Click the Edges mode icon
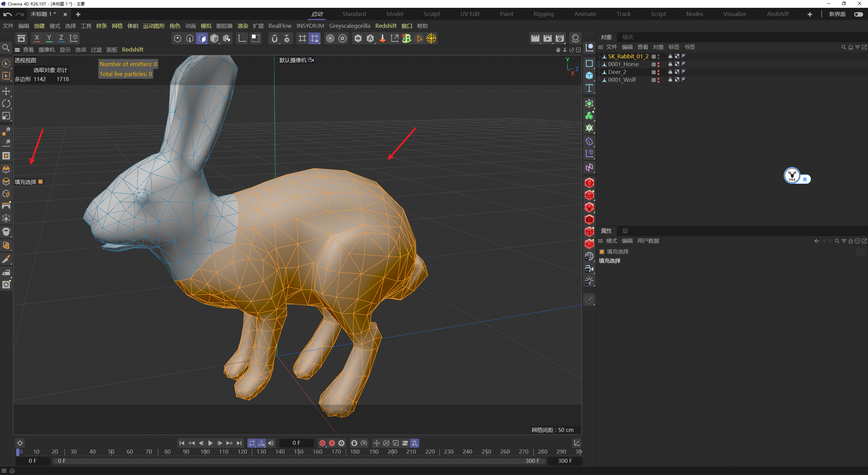 (x=190, y=38)
